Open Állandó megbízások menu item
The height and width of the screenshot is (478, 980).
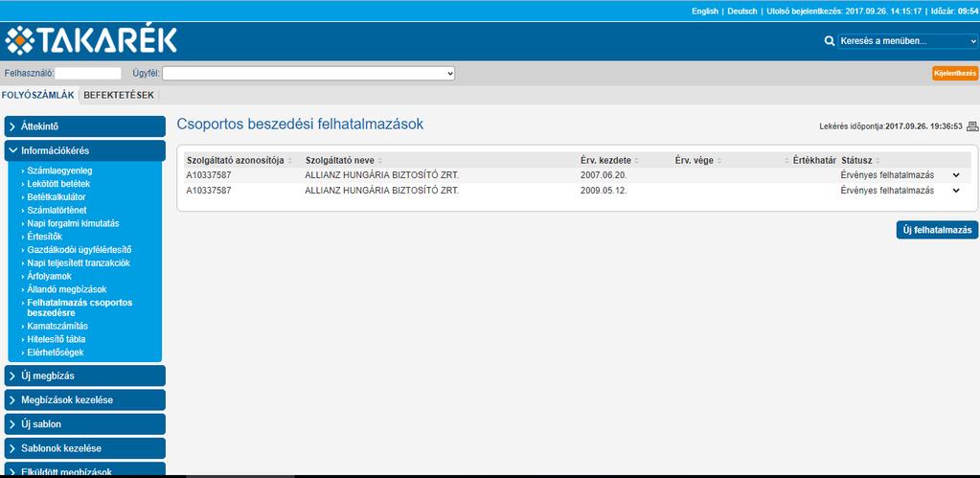pyautogui.click(x=67, y=289)
